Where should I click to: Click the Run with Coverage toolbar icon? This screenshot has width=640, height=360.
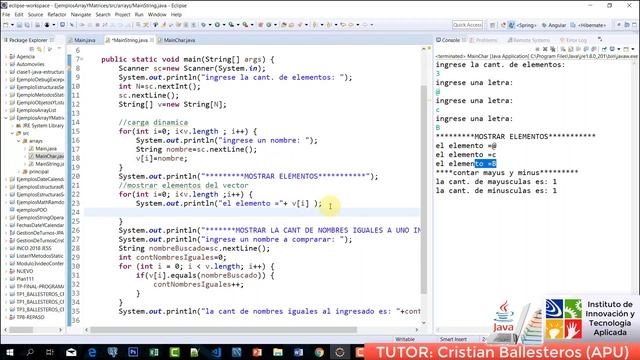[x=231, y=25]
